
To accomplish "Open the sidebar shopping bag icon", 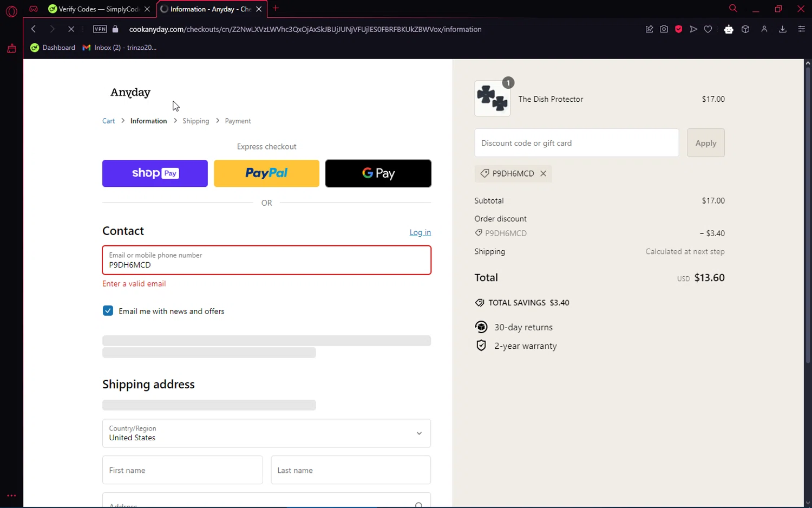I will (x=11, y=49).
